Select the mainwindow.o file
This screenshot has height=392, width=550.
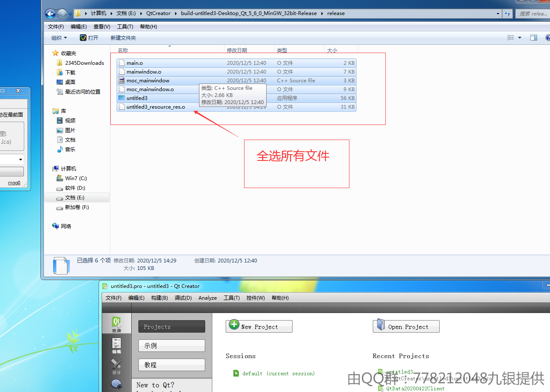point(237,72)
